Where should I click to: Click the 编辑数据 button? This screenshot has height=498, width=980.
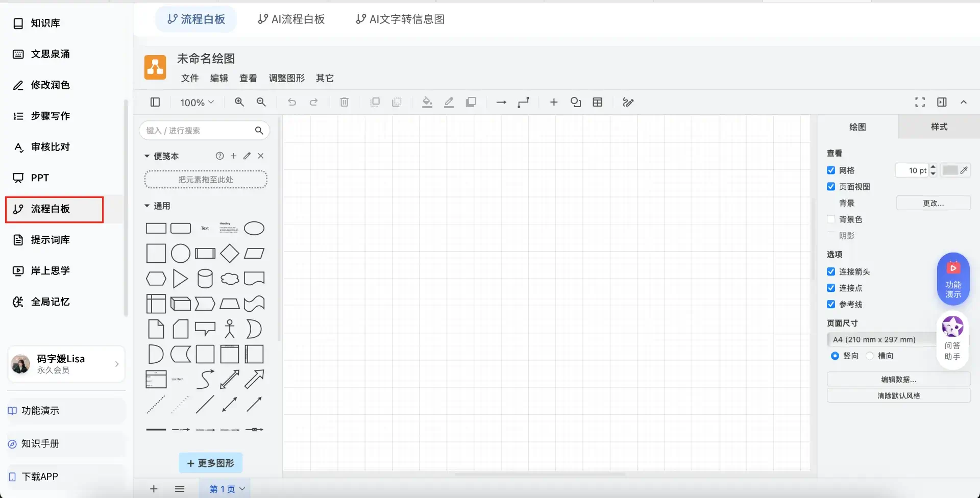click(x=898, y=380)
